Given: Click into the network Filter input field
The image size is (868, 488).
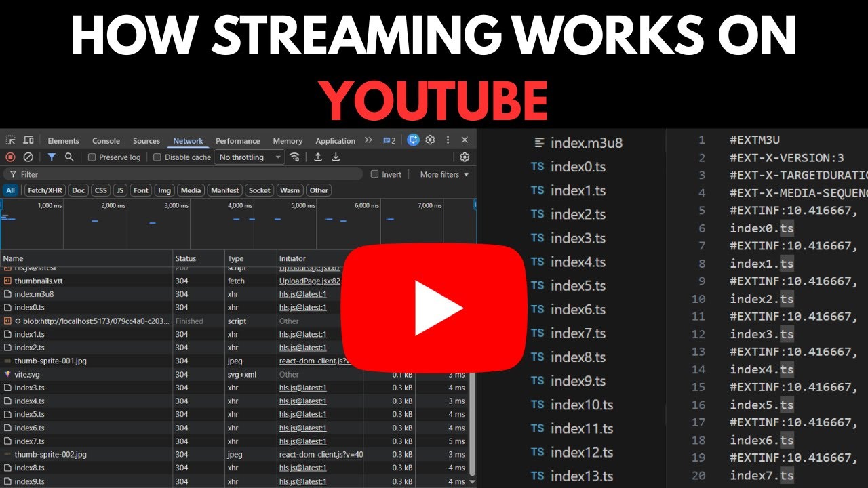Looking at the screenshot, I should tap(183, 174).
